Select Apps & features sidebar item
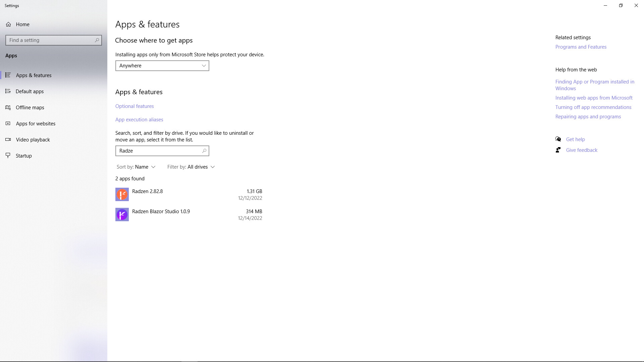644x362 pixels. click(34, 75)
